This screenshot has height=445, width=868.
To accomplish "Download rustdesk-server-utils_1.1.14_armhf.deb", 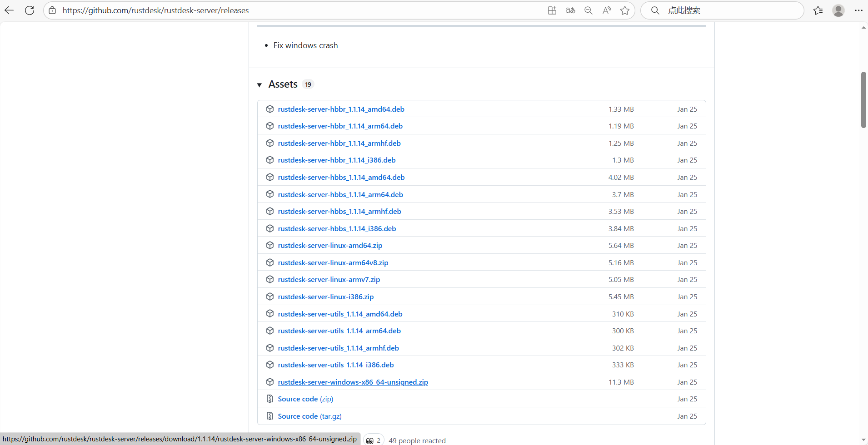I will coord(338,348).
